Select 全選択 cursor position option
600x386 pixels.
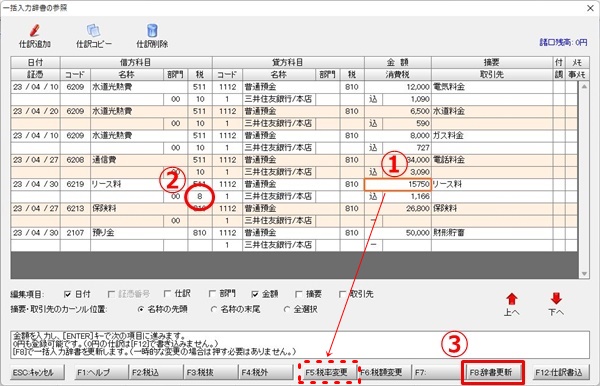[x=287, y=309]
